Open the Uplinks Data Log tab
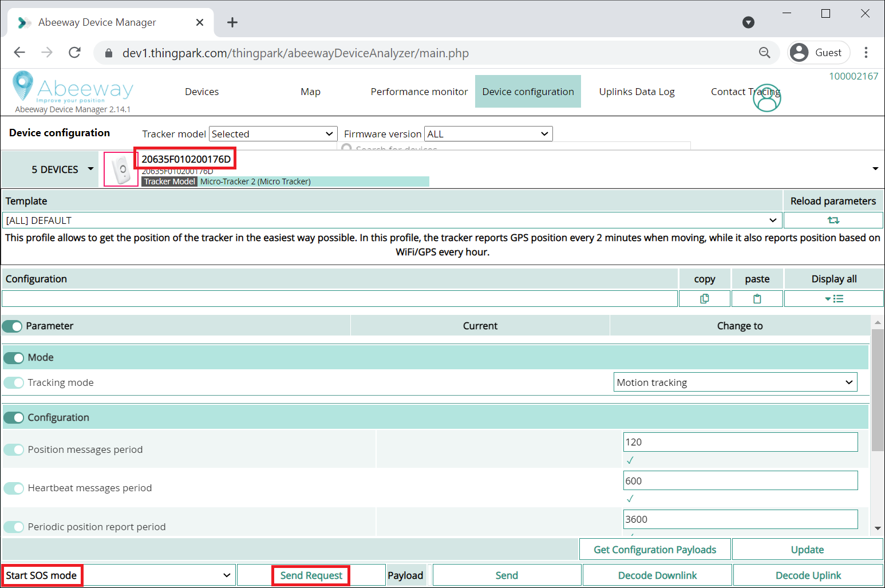 click(637, 92)
